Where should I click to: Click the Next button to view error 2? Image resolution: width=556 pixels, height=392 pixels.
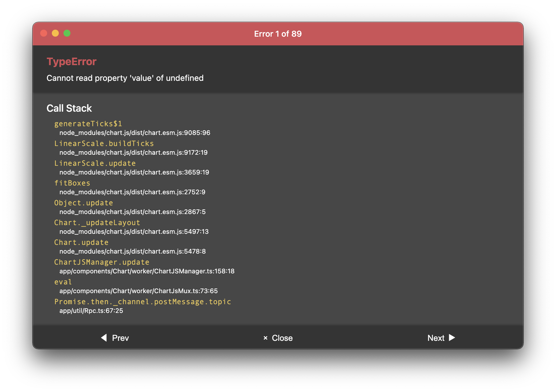click(436, 338)
